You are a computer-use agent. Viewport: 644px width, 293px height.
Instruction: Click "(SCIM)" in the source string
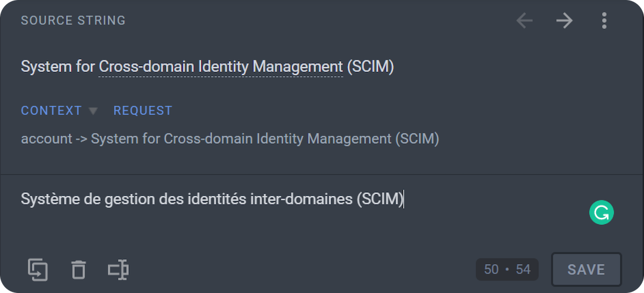370,67
